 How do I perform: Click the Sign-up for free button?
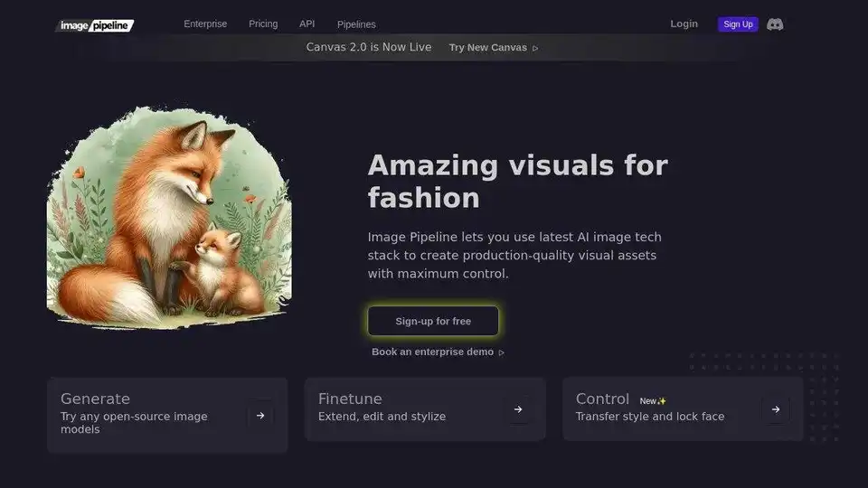point(433,321)
